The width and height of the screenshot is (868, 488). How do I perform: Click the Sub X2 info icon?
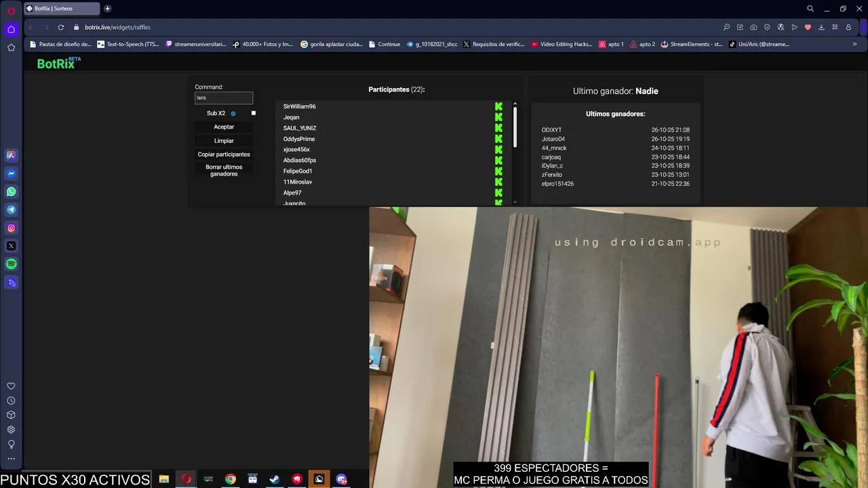tap(233, 114)
